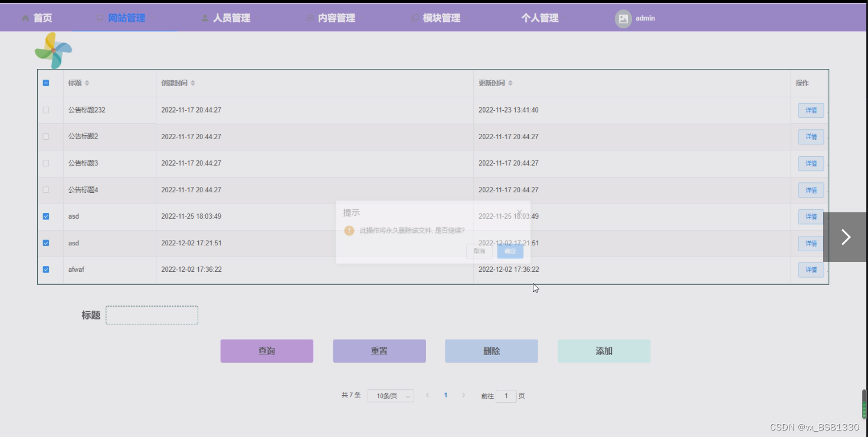Image resolution: width=868 pixels, height=437 pixels.
Task: Uncheck the asd row created 17:21:51
Action: point(46,243)
